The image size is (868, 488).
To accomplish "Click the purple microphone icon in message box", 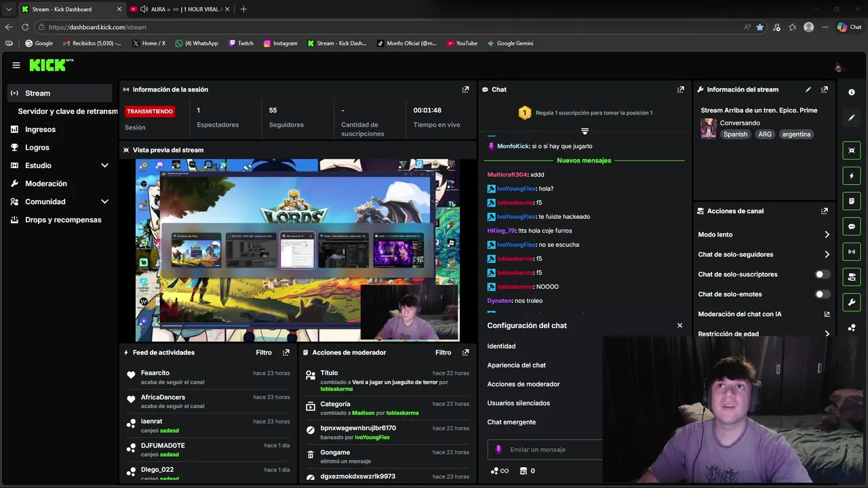I will (498, 449).
